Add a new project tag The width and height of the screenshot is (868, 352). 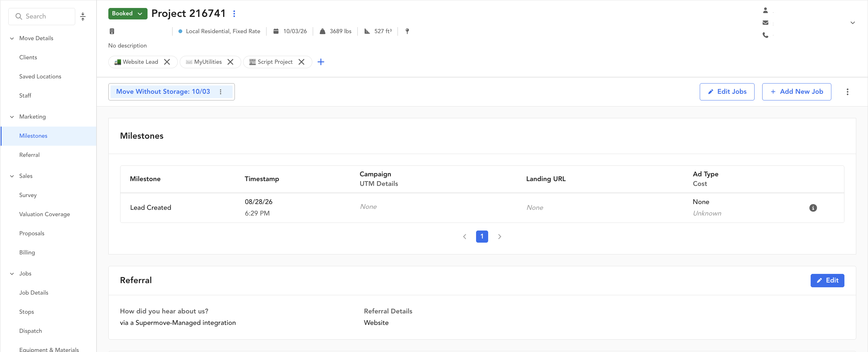coord(321,62)
